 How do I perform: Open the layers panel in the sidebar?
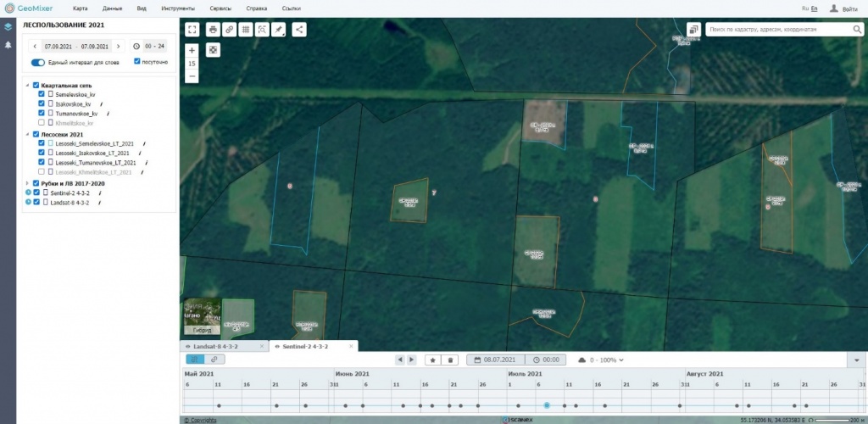(x=8, y=26)
